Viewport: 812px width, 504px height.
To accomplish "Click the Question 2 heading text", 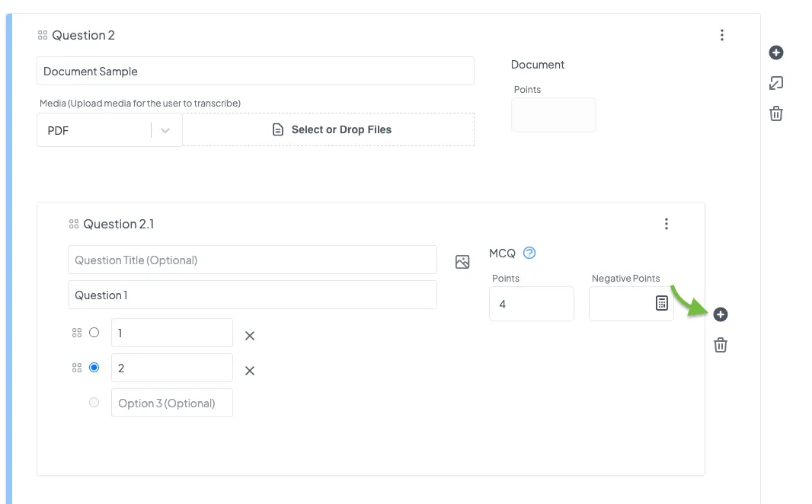I will [83, 35].
